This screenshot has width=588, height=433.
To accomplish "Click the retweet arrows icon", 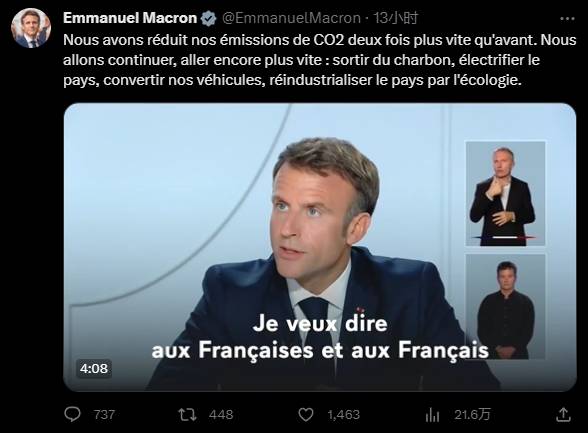I will click(187, 415).
